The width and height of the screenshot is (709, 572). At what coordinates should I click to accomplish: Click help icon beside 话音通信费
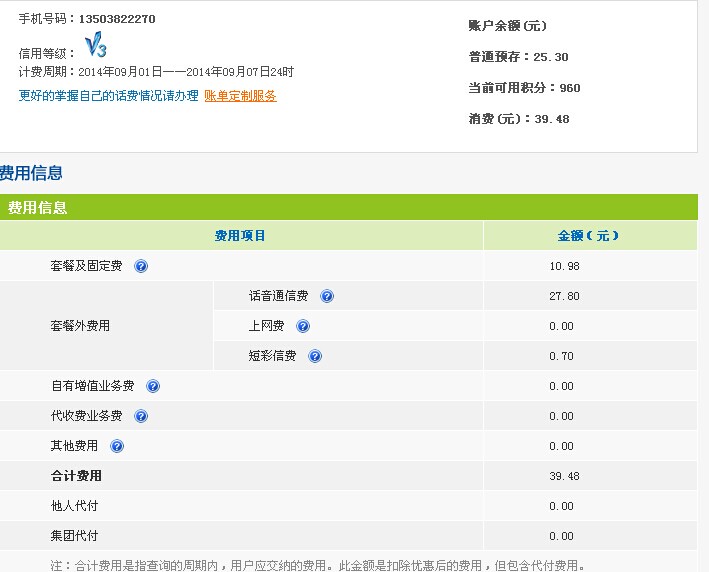(327, 296)
